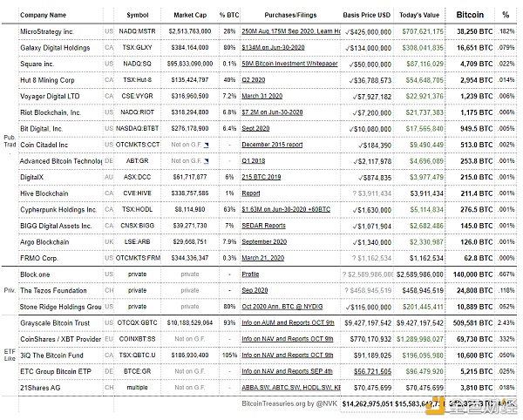The height and width of the screenshot is (420, 523).
Task: Select the $95,833,090,000 market cap cell
Action: (x=190, y=64)
